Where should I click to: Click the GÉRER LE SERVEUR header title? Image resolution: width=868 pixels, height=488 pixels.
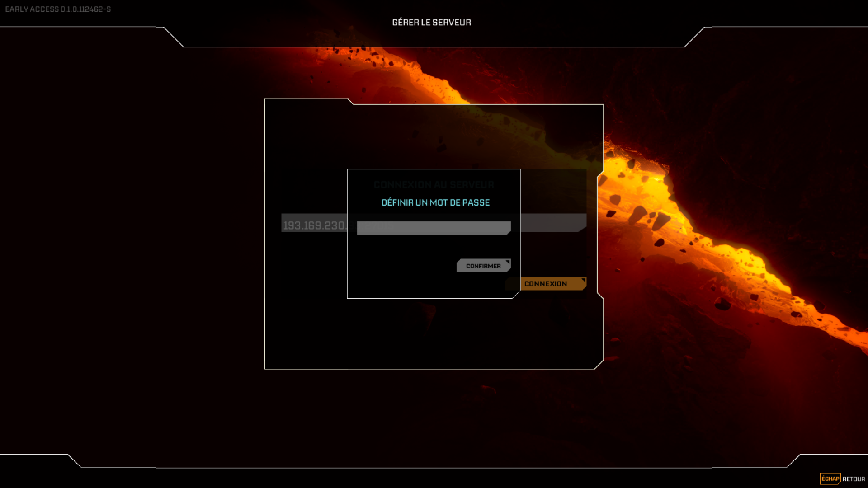(x=431, y=22)
